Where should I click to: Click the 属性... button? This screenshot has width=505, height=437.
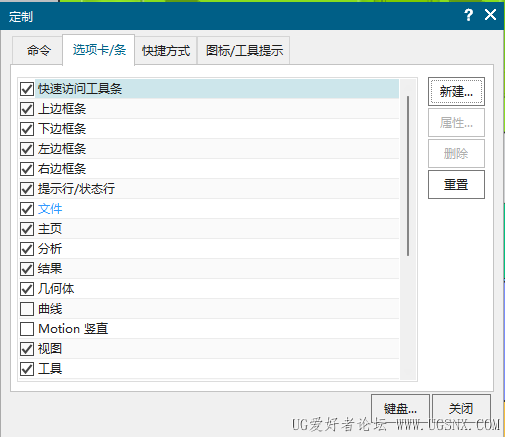pos(456,123)
